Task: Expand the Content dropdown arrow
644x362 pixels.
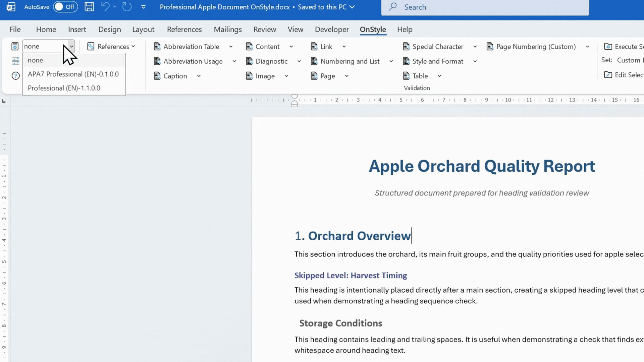Action: (291, 47)
